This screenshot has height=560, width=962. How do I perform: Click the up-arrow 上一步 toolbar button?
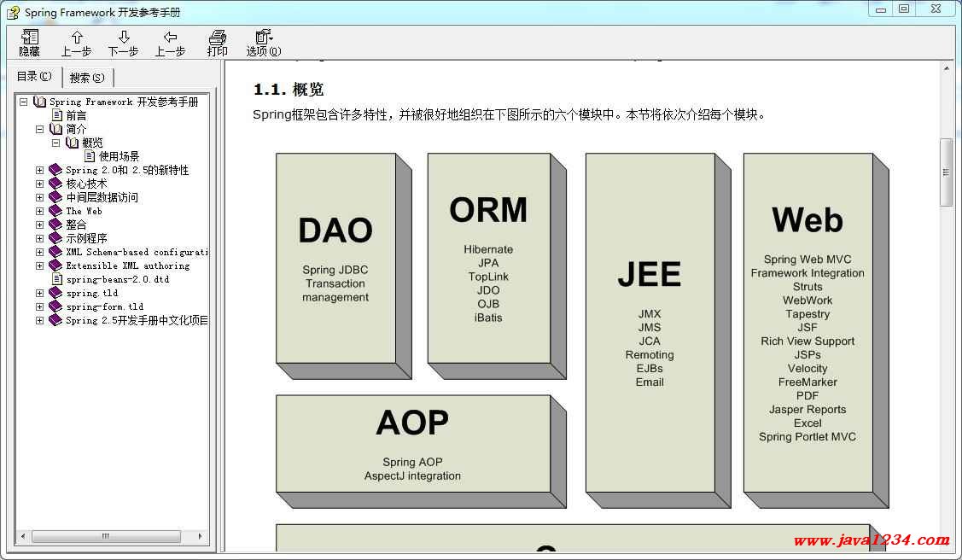pyautogui.click(x=76, y=43)
